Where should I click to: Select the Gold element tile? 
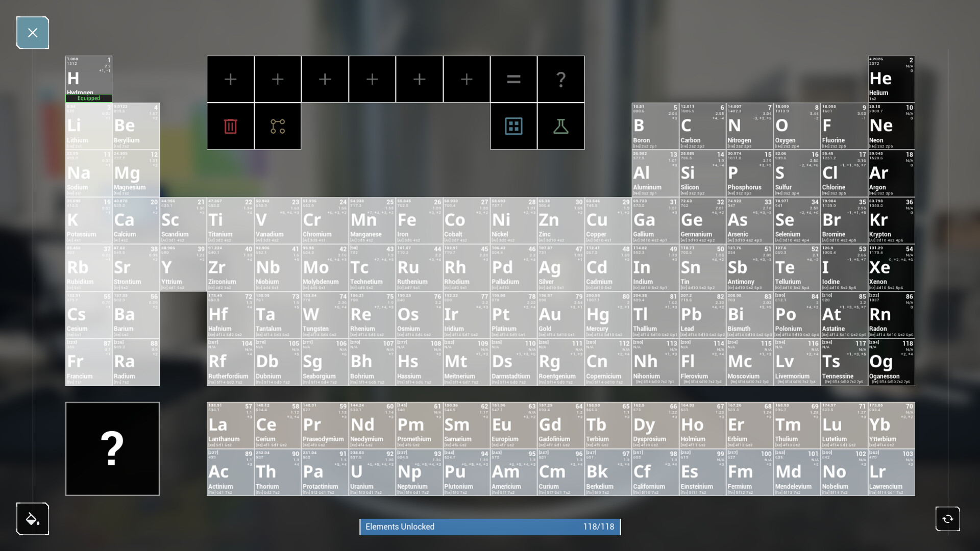(561, 315)
